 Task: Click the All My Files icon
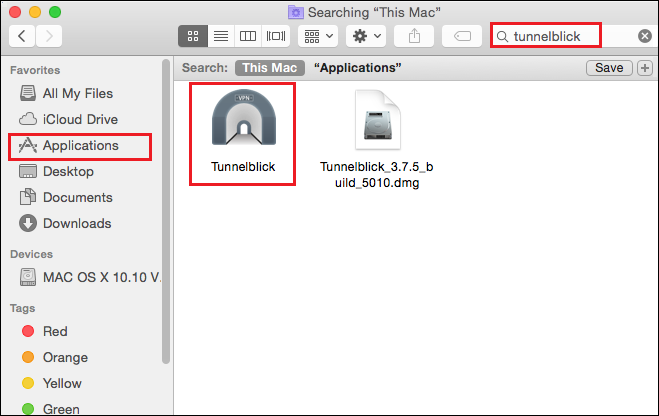(28, 93)
